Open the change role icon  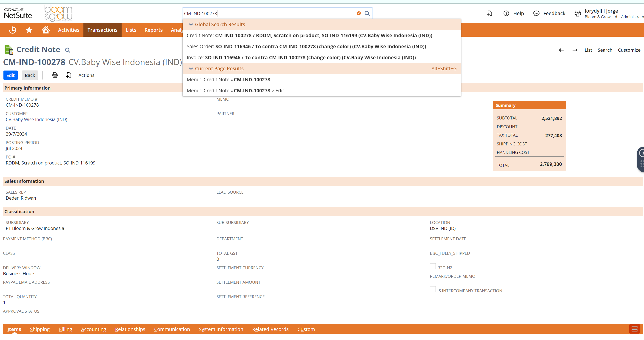pos(578,14)
